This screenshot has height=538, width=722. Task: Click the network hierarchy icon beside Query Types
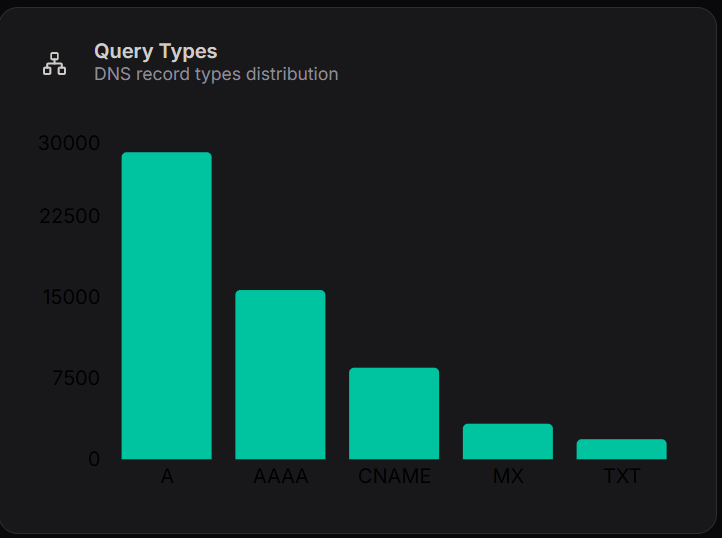(x=54, y=63)
